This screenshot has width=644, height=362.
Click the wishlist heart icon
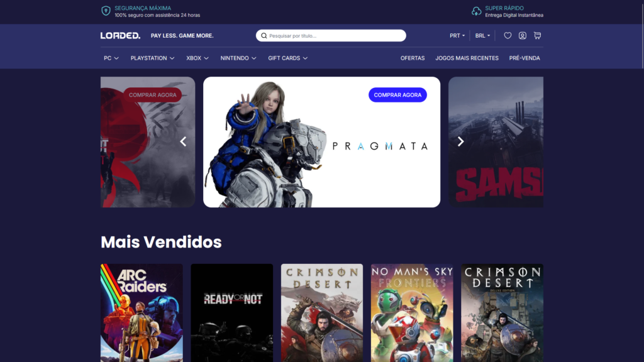[x=508, y=36]
